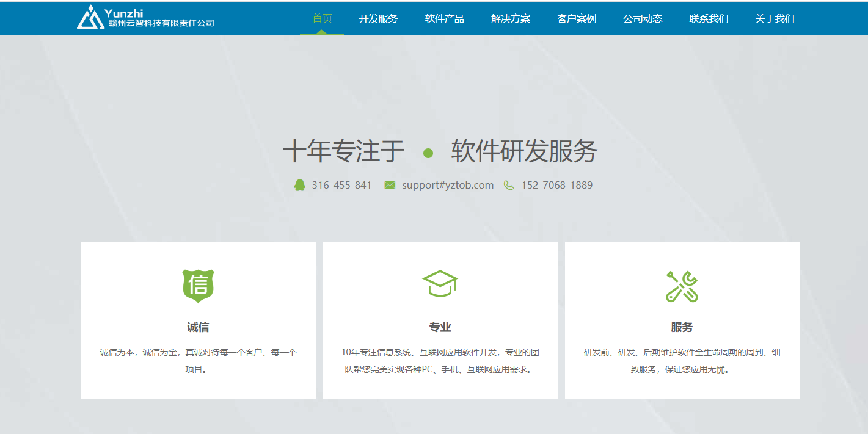868x434 pixels.
Task: Open the 开发服务 menu item
Action: point(378,18)
